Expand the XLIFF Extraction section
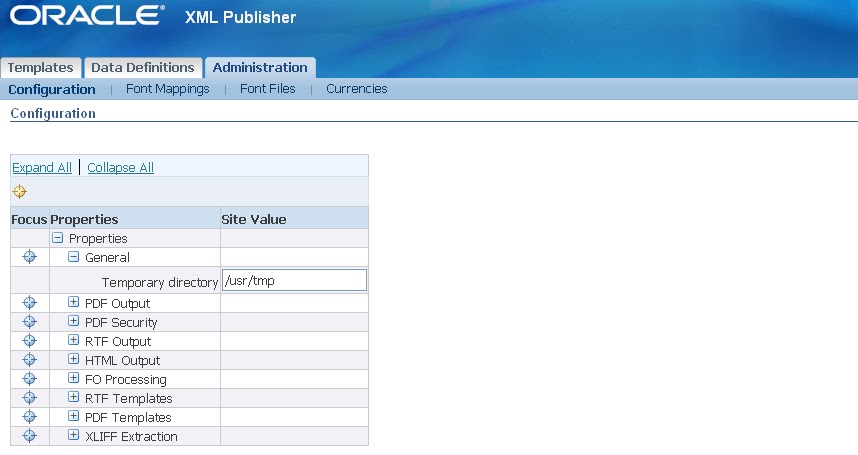The width and height of the screenshot is (858, 455). [x=73, y=435]
